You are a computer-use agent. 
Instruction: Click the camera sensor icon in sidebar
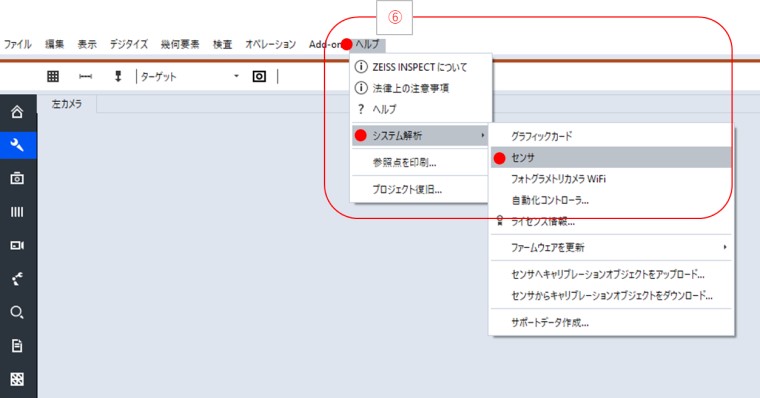point(17,178)
